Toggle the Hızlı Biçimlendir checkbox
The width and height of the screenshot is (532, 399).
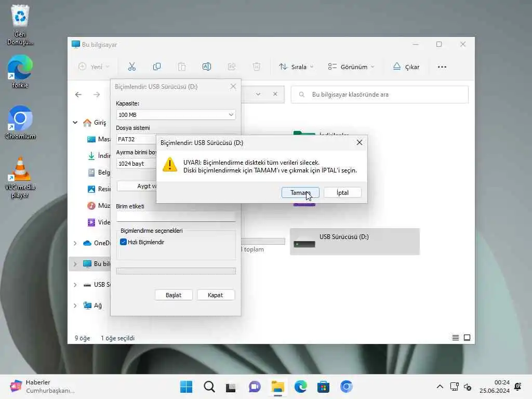coord(123,242)
